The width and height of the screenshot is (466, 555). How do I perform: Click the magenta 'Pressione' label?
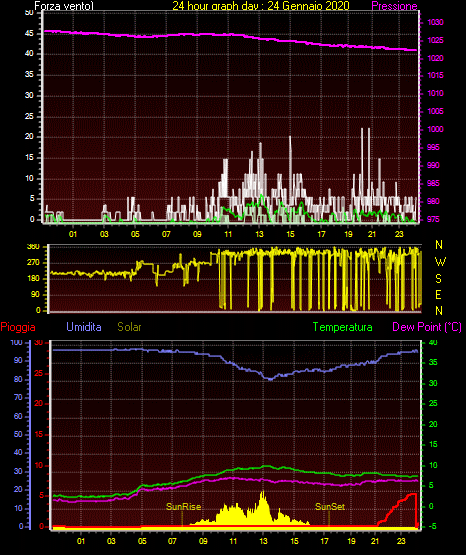pyautogui.click(x=394, y=6)
